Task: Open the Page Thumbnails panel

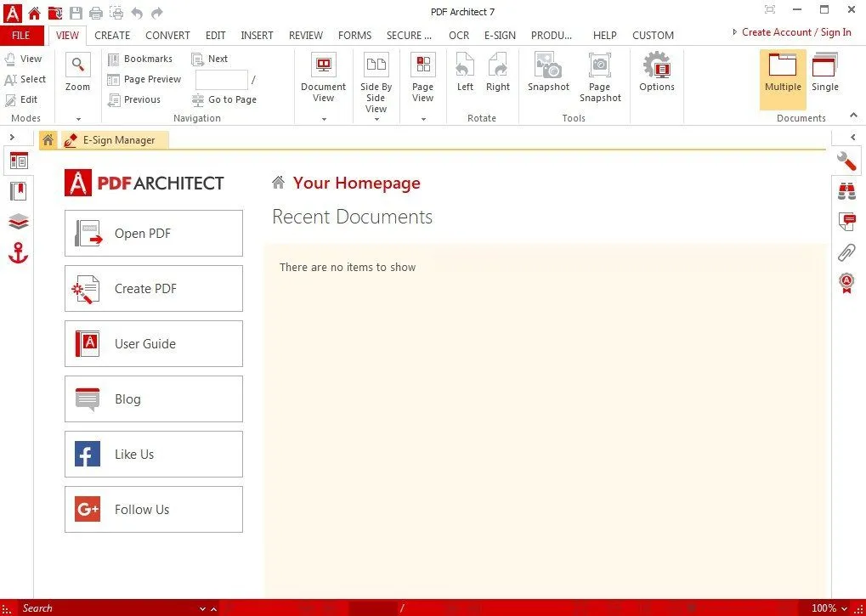Action: point(19,161)
